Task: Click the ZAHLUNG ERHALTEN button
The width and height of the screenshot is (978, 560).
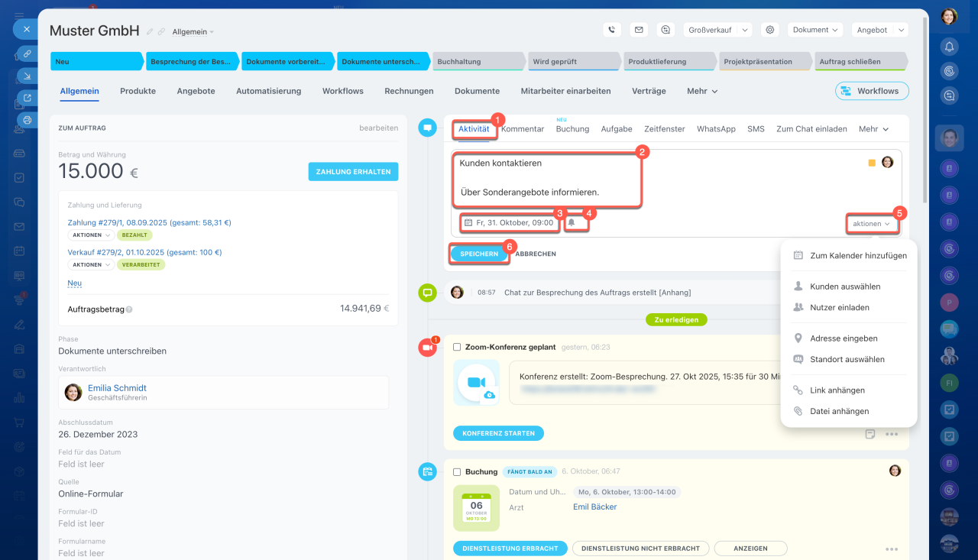Action: click(353, 172)
